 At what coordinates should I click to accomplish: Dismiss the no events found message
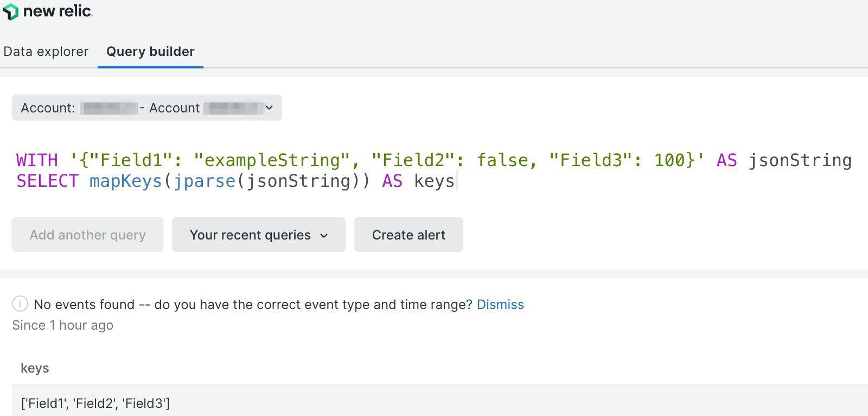tap(500, 305)
